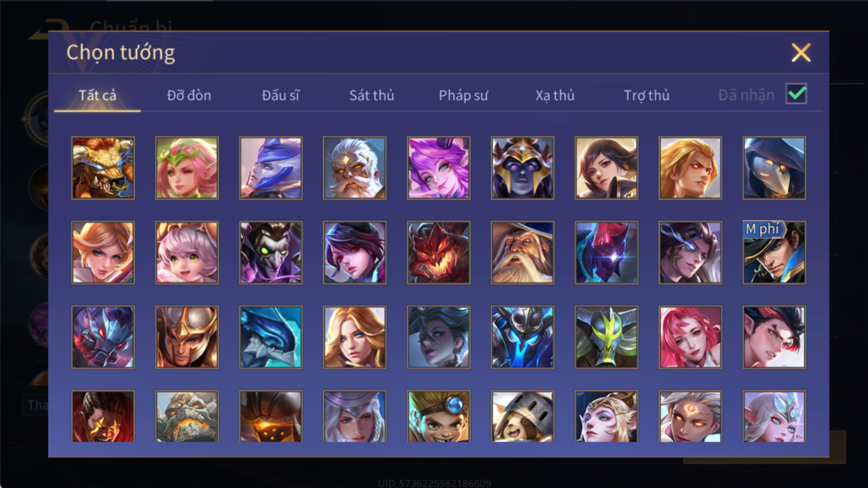Select the red-haired woman hero portrait
This screenshot has height=488, width=868.
[x=690, y=337]
